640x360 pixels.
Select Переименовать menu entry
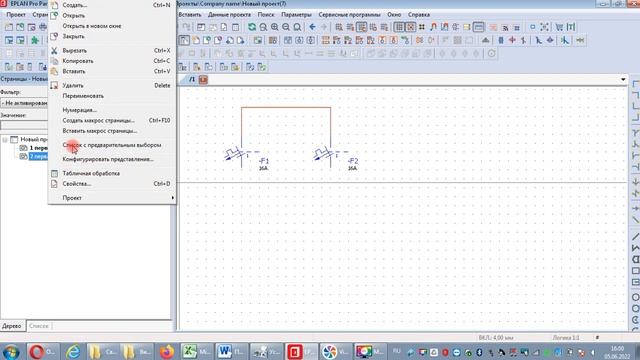coord(83,96)
